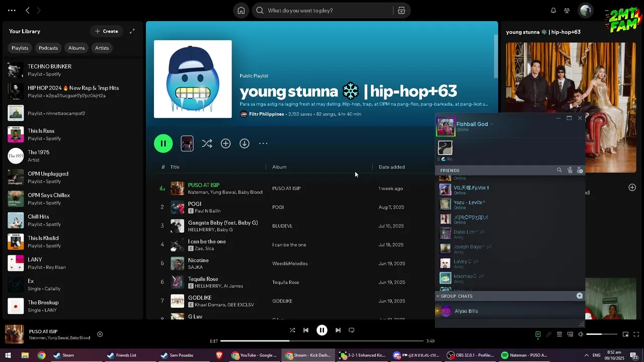Go back with the left navigation arrow
Image resolution: width=644 pixels, height=362 pixels.
click(x=28, y=10)
